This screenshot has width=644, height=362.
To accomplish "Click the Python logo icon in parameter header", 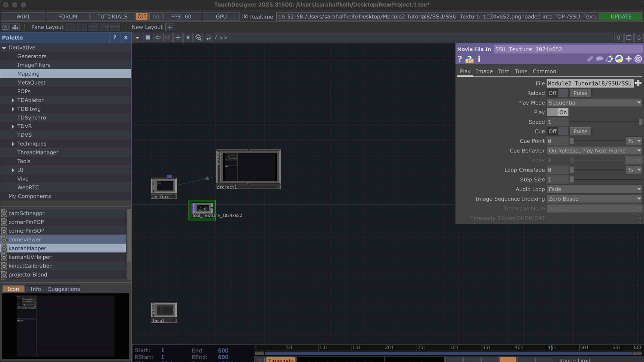I will tap(619, 59).
